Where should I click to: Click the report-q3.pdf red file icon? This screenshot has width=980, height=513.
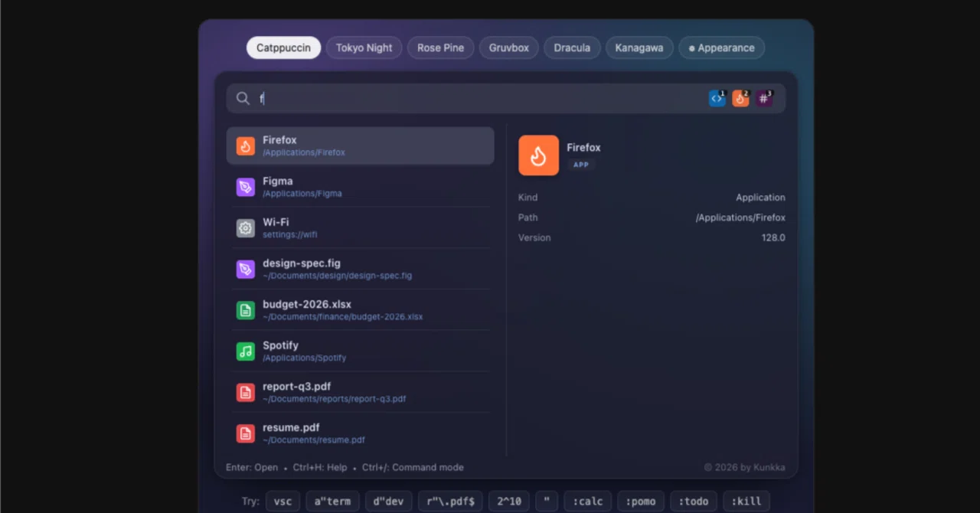point(245,393)
